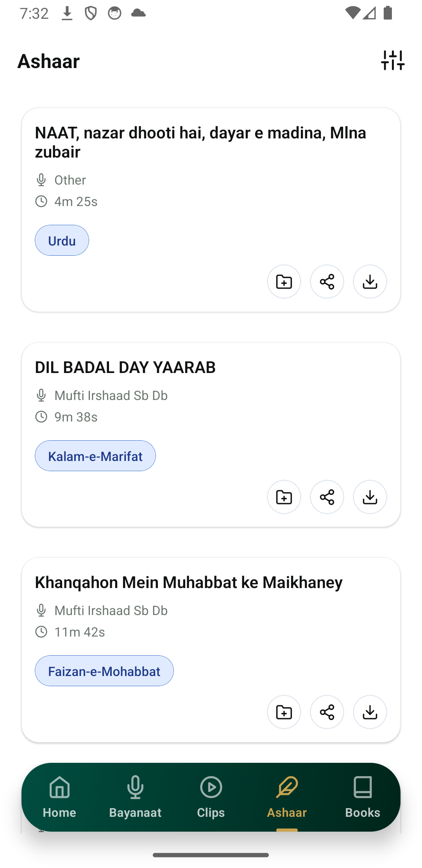The image size is (422, 868).
Task: Open the filter settings icon
Action: click(x=393, y=61)
